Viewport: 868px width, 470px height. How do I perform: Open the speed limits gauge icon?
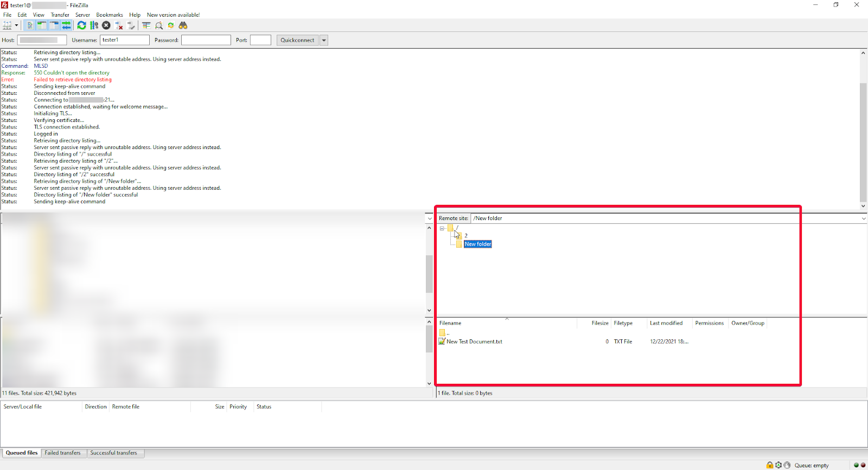[x=787, y=465]
